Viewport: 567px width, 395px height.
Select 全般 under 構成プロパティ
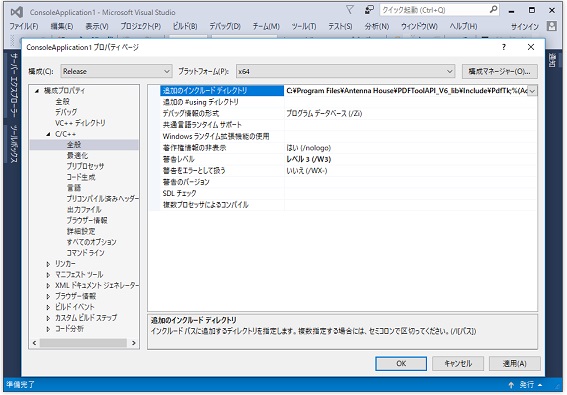tap(62, 102)
